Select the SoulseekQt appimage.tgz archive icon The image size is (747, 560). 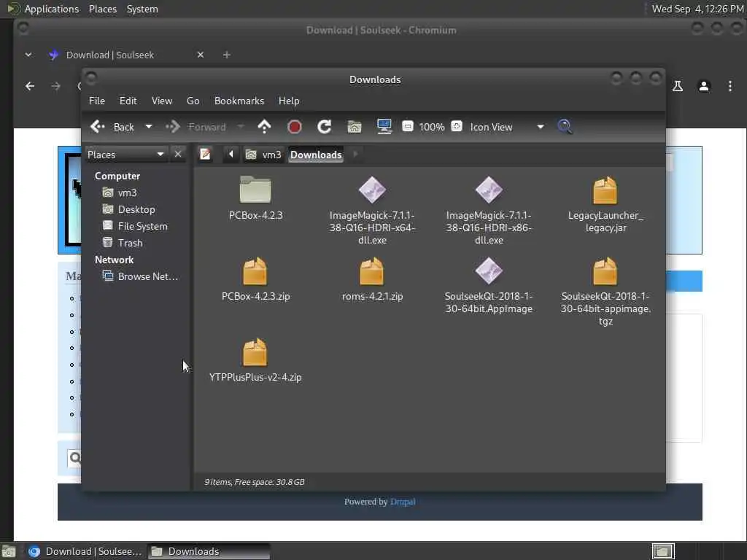pos(605,271)
